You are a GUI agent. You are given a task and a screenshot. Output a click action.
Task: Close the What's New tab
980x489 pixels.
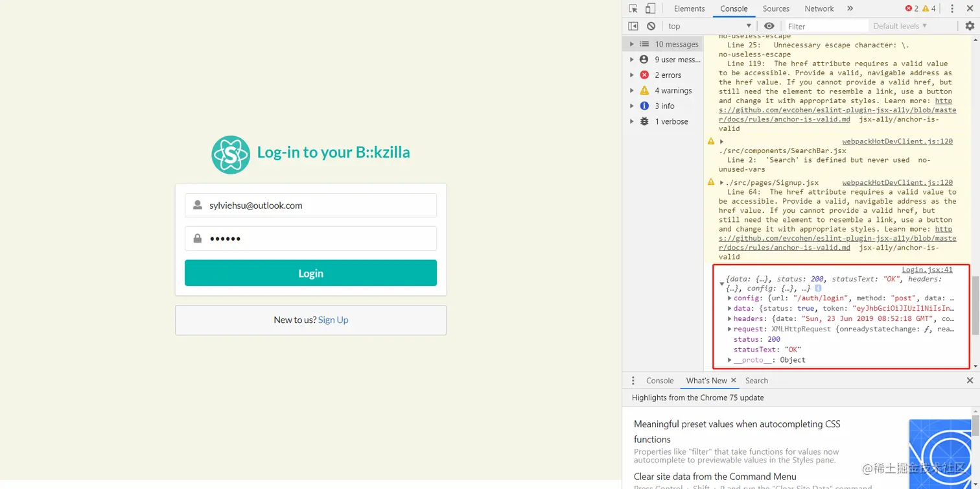[734, 381]
